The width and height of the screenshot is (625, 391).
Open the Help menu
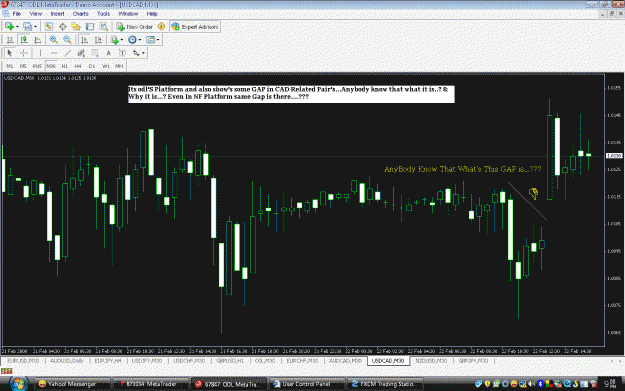152,14
